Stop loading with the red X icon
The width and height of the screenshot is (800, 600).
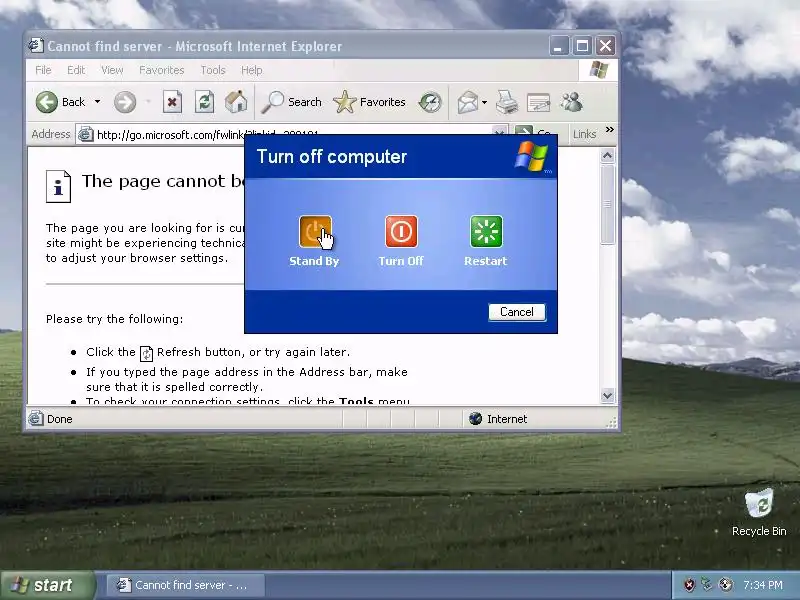point(172,103)
